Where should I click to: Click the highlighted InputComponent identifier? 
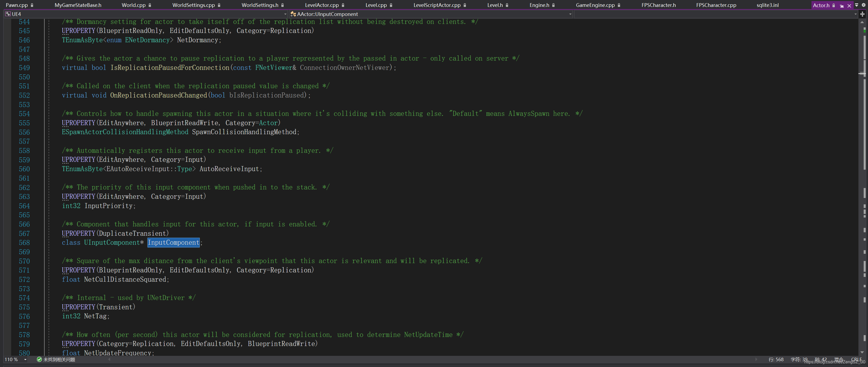click(174, 243)
